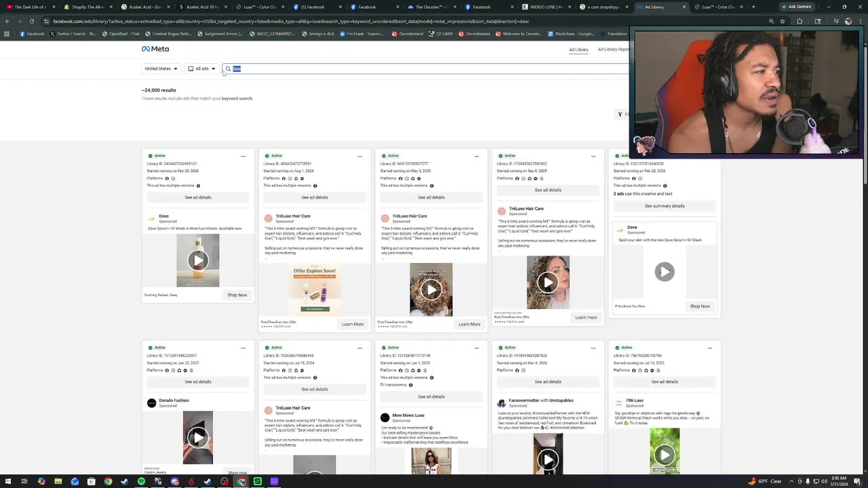Click the 786 Luxe advertiser name
868x488 pixels.
(634, 401)
